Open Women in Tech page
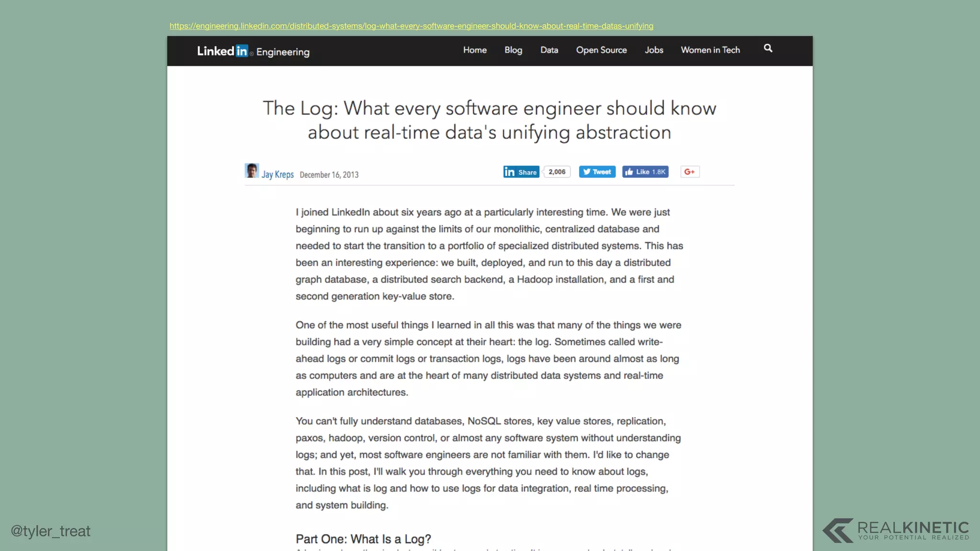 (710, 50)
